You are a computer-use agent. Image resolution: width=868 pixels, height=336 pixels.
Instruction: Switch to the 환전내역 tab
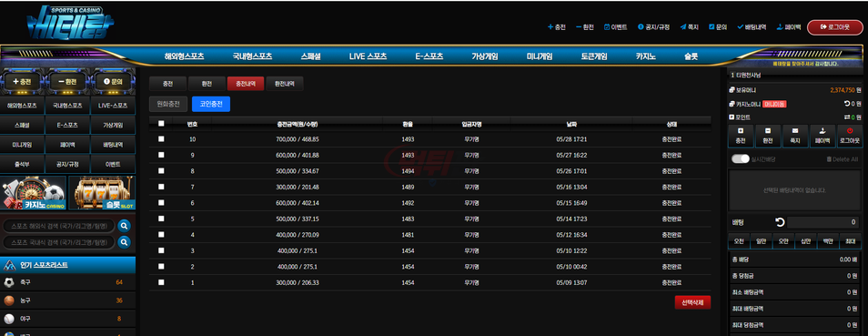tap(285, 84)
